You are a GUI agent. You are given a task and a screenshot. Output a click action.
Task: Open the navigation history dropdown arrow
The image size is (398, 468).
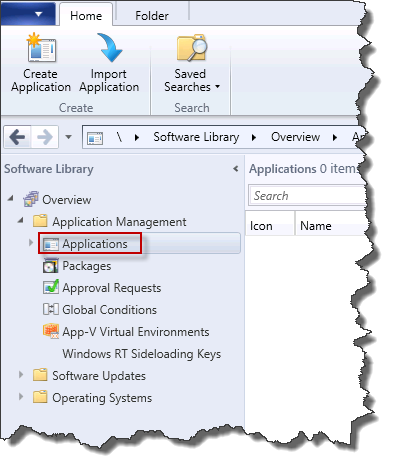[x=68, y=137]
